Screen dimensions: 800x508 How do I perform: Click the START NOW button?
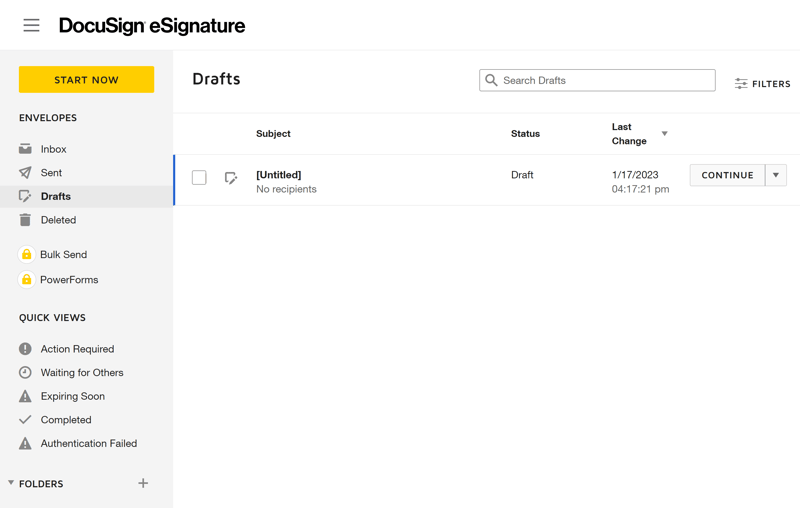click(x=86, y=80)
